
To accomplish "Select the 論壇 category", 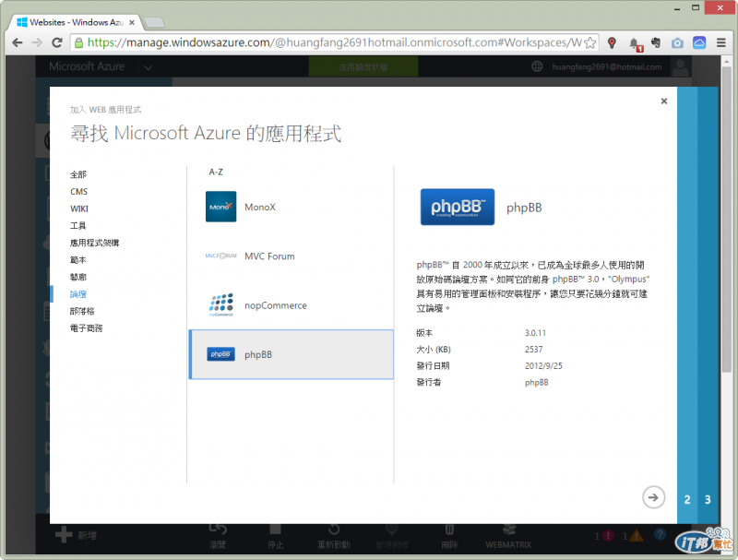I will point(78,294).
